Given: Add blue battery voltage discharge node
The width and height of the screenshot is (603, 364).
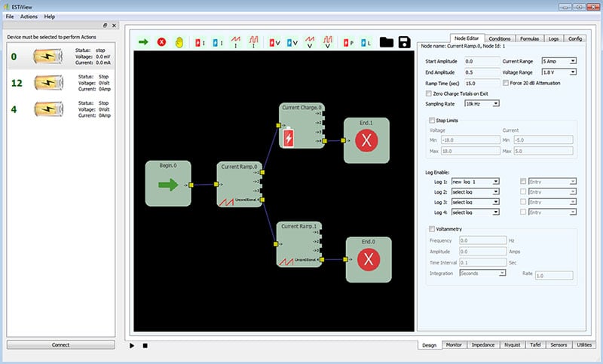Looking at the screenshot, I should 292,43.
